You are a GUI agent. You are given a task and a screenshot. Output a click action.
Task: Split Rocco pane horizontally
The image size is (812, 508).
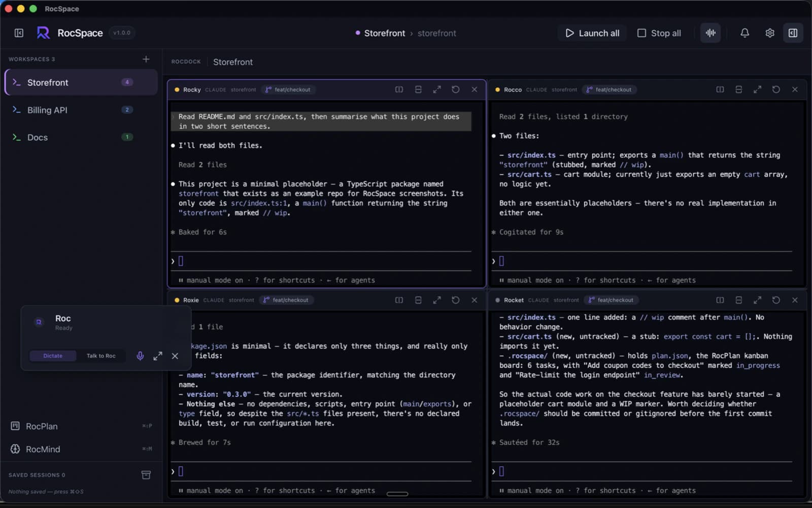[738, 89]
